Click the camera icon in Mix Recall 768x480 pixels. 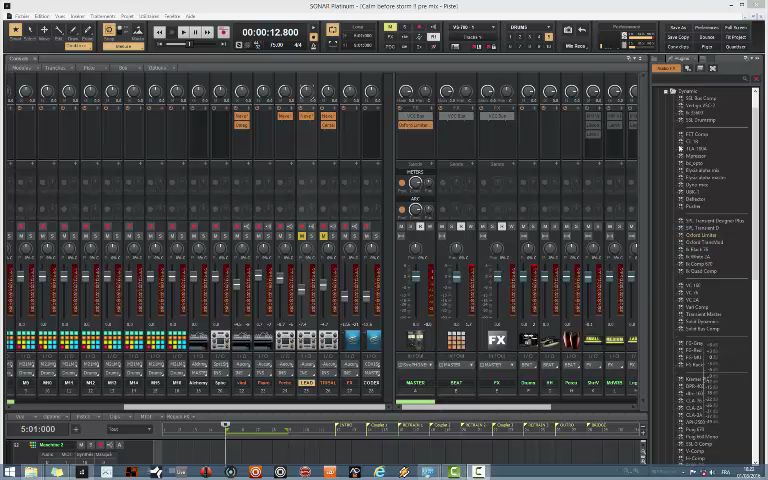tap(568, 30)
